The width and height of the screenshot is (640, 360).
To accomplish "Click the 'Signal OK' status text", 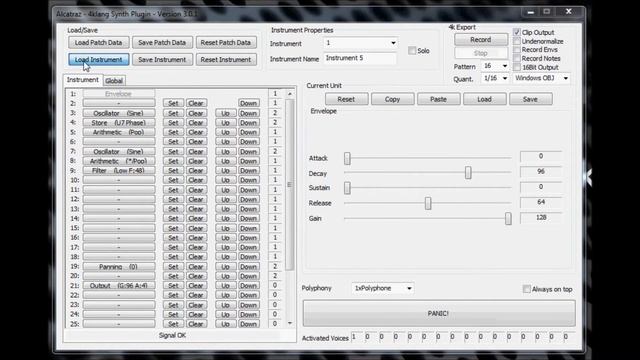I will (172, 335).
